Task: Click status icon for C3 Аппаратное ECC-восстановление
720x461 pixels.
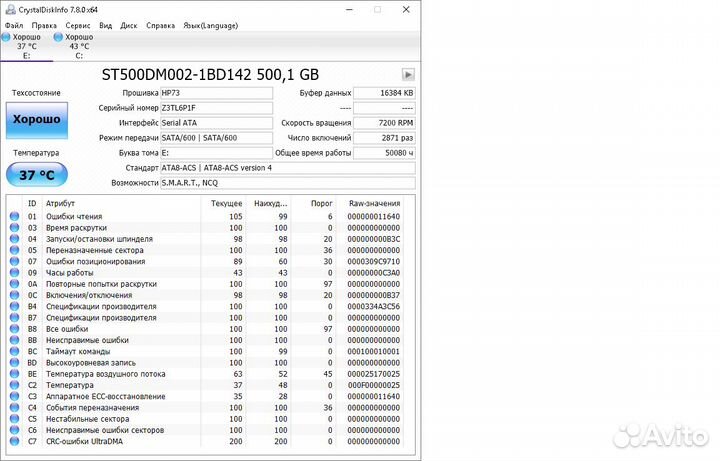Action: [14, 396]
